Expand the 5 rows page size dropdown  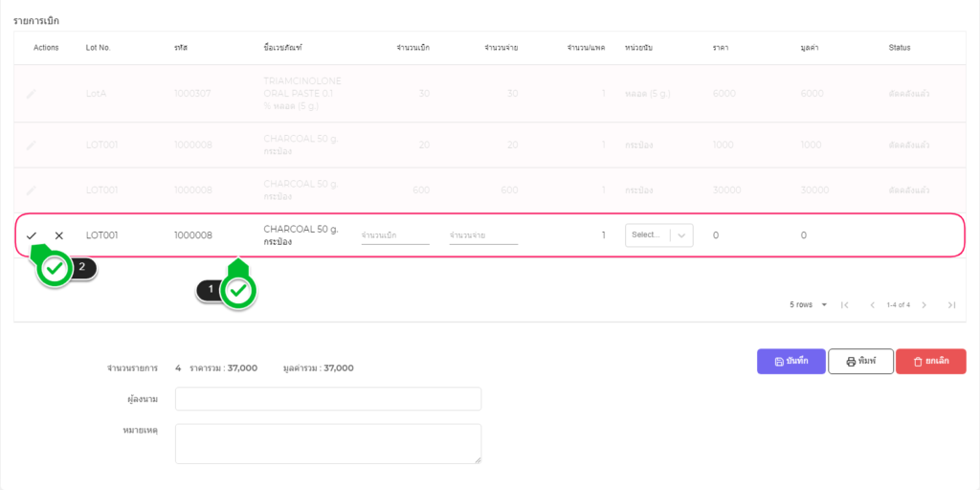[x=809, y=305]
